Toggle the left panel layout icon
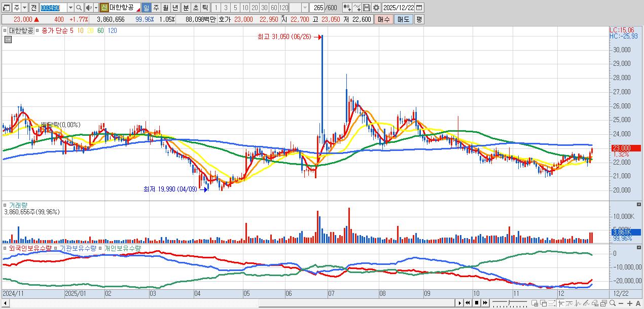 pos(6,8)
